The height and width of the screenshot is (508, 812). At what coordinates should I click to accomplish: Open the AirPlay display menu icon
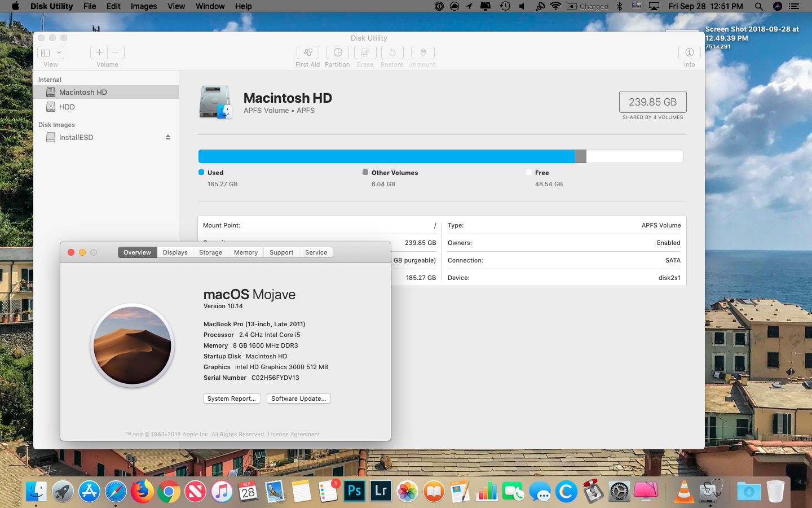654,6
